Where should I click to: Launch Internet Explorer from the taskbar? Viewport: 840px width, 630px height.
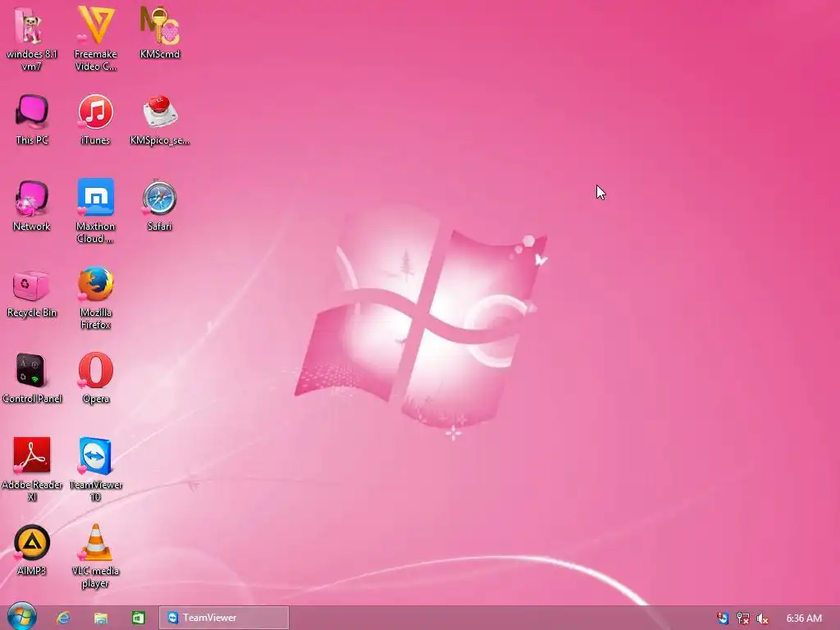[63, 619]
